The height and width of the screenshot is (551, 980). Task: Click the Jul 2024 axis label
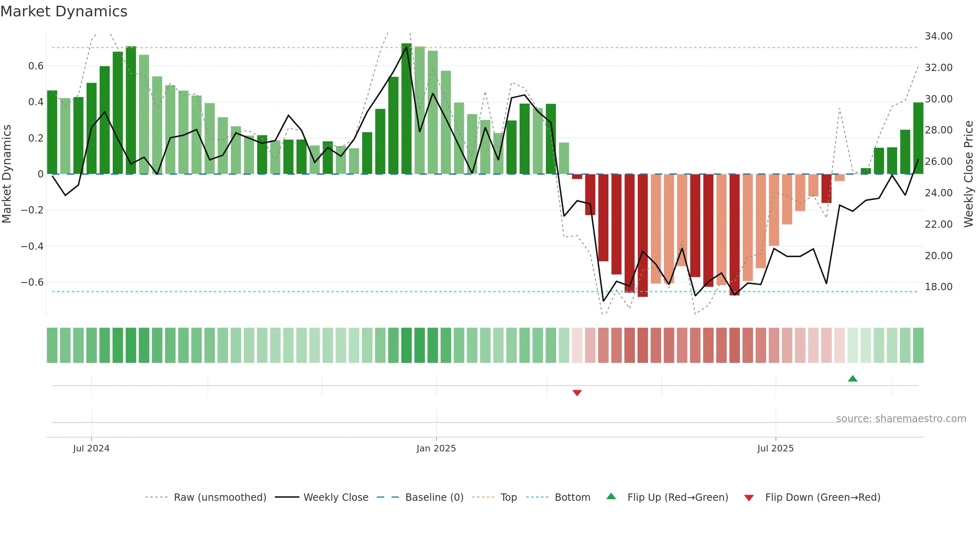click(x=91, y=448)
